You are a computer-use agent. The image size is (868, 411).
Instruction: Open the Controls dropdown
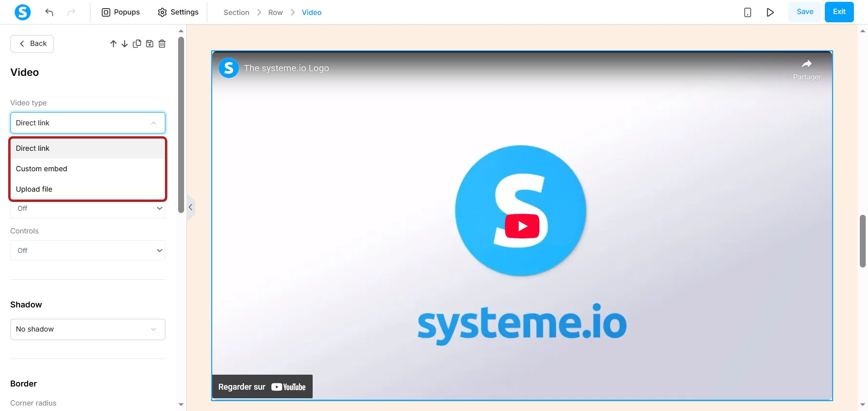point(88,251)
